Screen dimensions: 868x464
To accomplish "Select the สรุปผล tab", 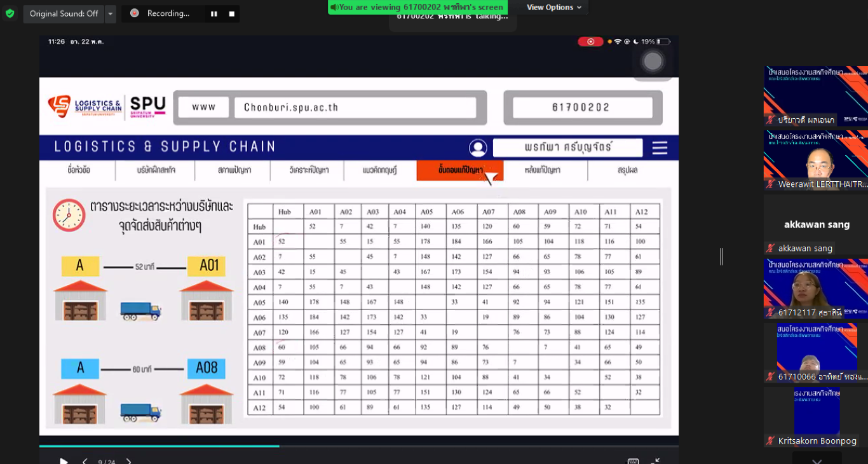I will [x=627, y=170].
